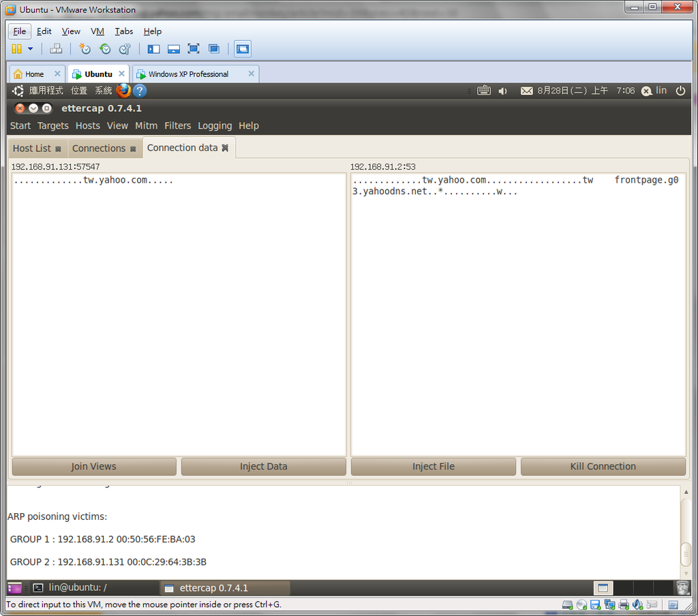
Task: Open the power options dropdown arrow
Action: pyautogui.click(x=30, y=49)
